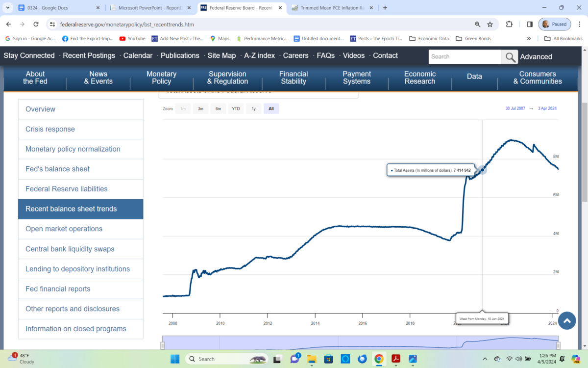
Task: View site information icon in address bar
Action: pos(53,24)
